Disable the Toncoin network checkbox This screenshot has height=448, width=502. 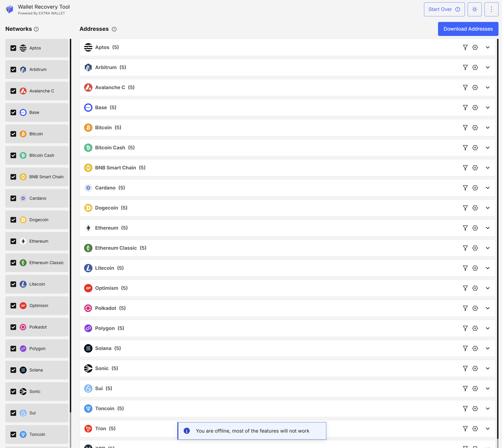coord(13,434)
